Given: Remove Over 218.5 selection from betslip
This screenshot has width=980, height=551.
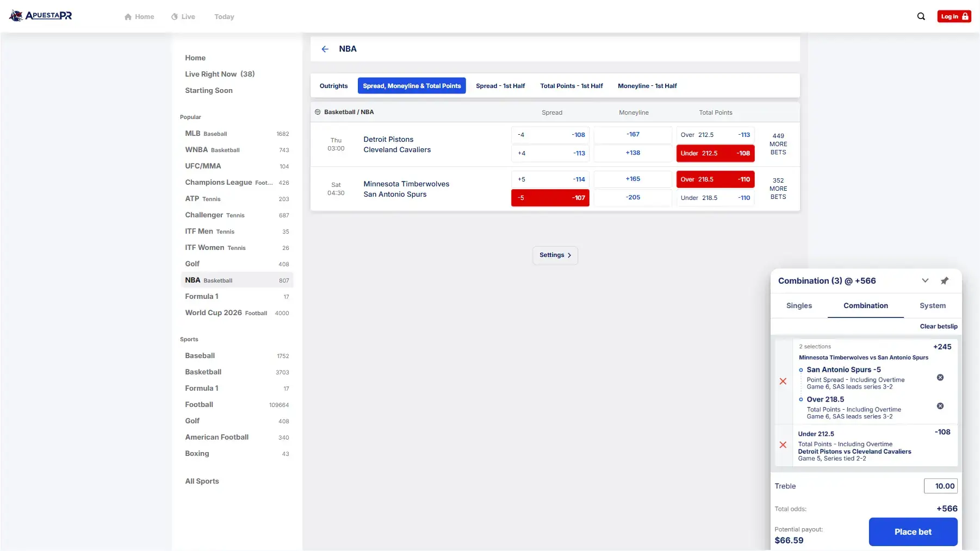Looking at the screenshot, I should point(940,406).
